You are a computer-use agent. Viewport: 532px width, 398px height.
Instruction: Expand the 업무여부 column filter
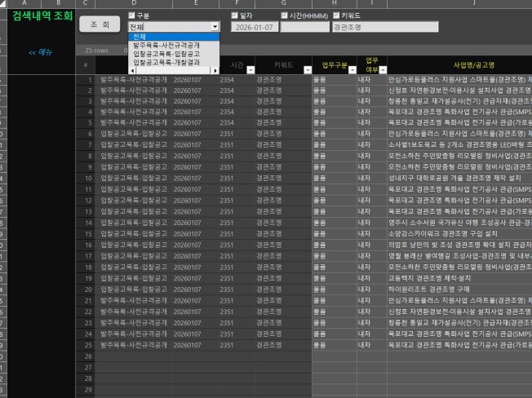pyautogui.click(x=379, y=71)
